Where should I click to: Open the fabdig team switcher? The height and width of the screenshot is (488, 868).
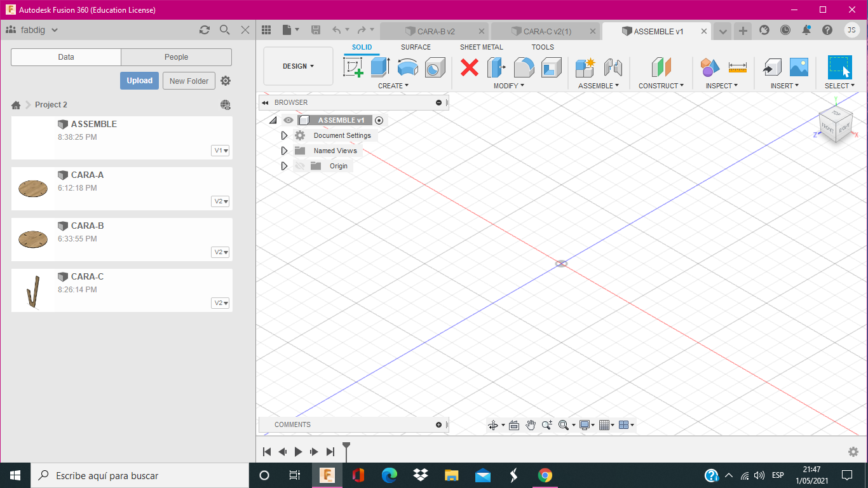click(32, 30)
